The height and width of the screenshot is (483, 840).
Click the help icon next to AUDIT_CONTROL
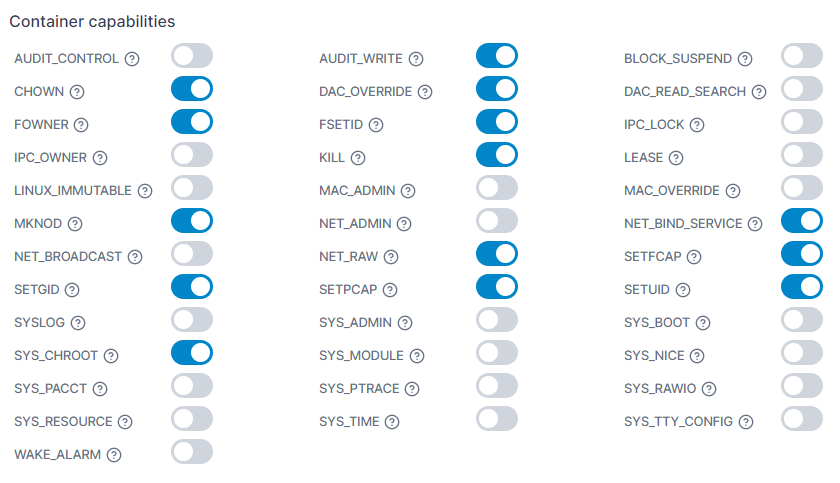point(132,59)
